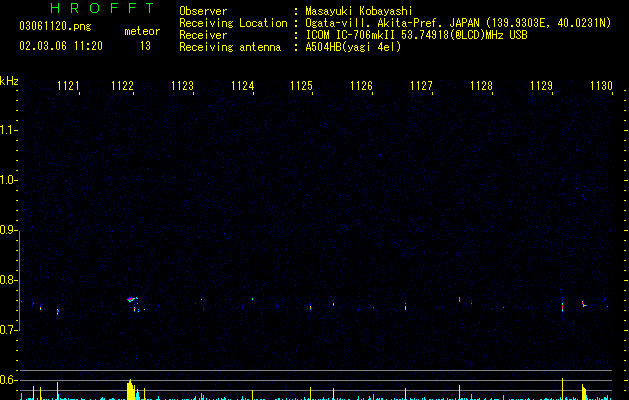Click time marker 1127
629x400 pixels.
[422, 86]
